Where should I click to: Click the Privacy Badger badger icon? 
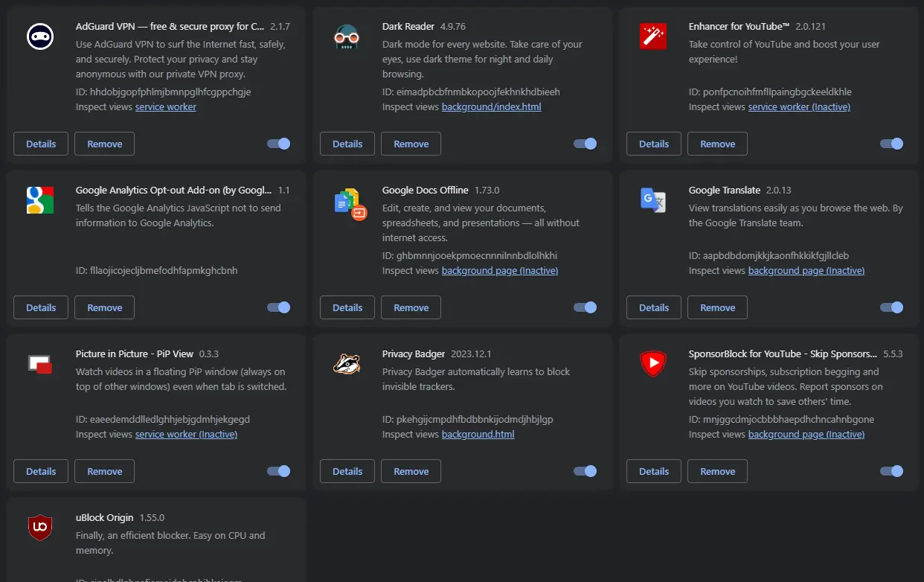coord(347,364)
